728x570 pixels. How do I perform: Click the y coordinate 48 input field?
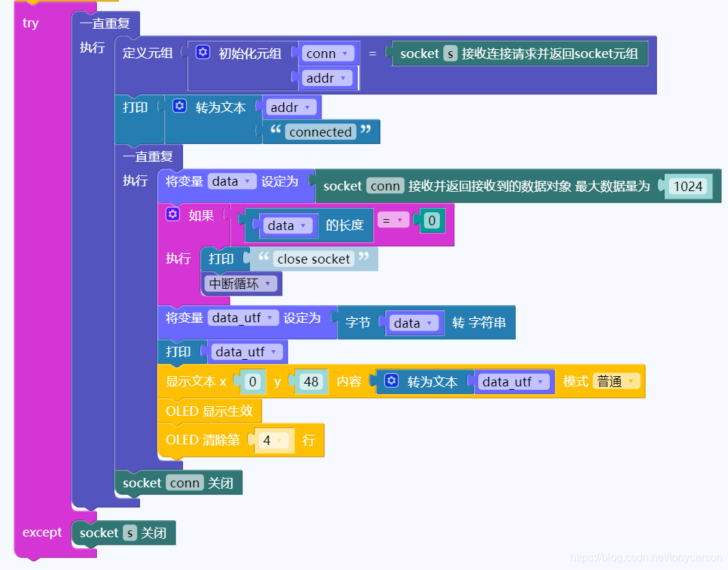point(311,382)
